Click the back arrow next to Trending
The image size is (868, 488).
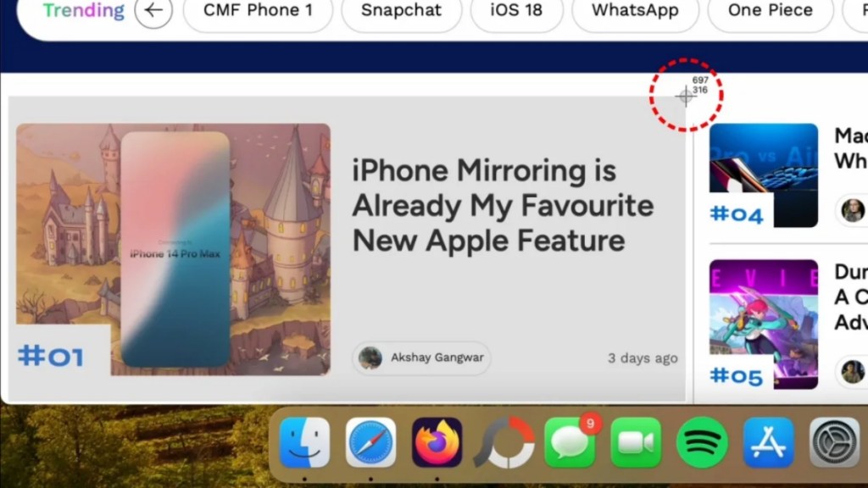point(153,11)
